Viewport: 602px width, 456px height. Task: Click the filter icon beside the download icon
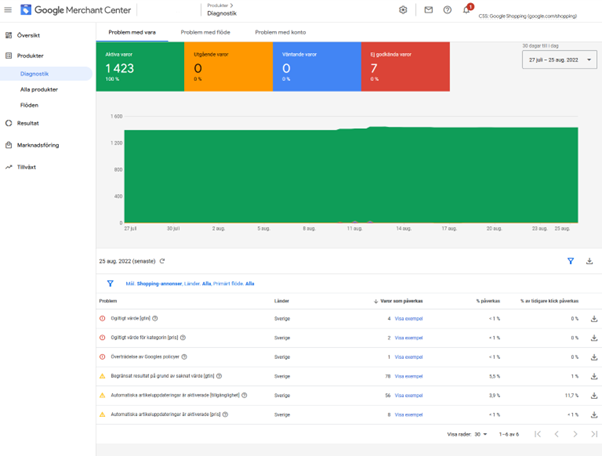point(571,261)
